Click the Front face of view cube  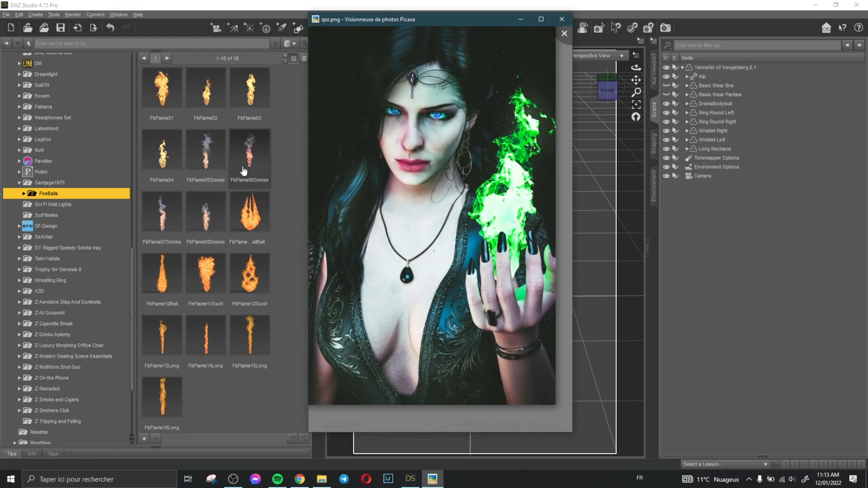pos(607,90)
